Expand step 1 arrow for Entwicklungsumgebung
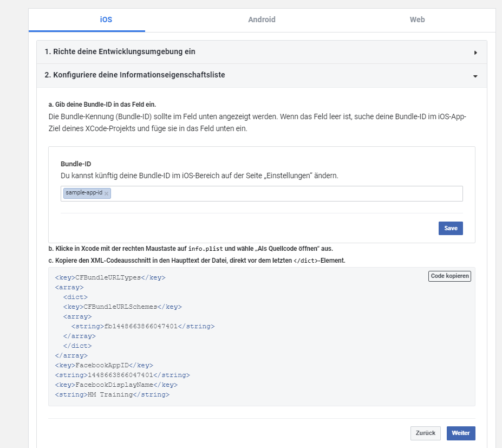502x448 pixels. 475,53
